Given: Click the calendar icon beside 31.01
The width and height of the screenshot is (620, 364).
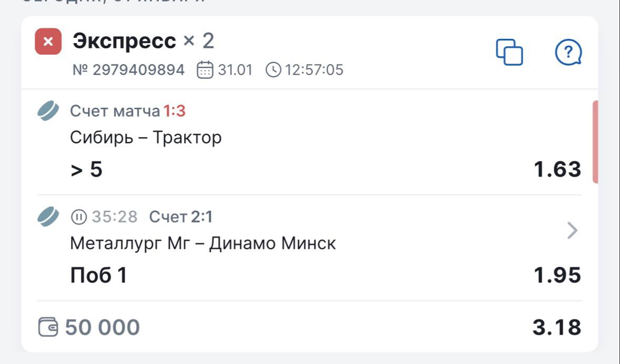Looking at the screenshot, I should [x=205, y=70].
